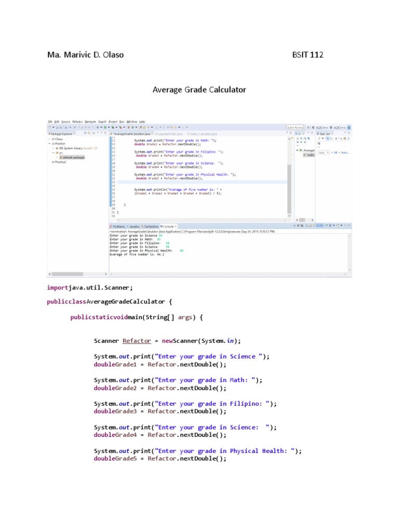Collapse the Practice project node
This screenshot has width=399, height=532.
click(x=49, y=143)
